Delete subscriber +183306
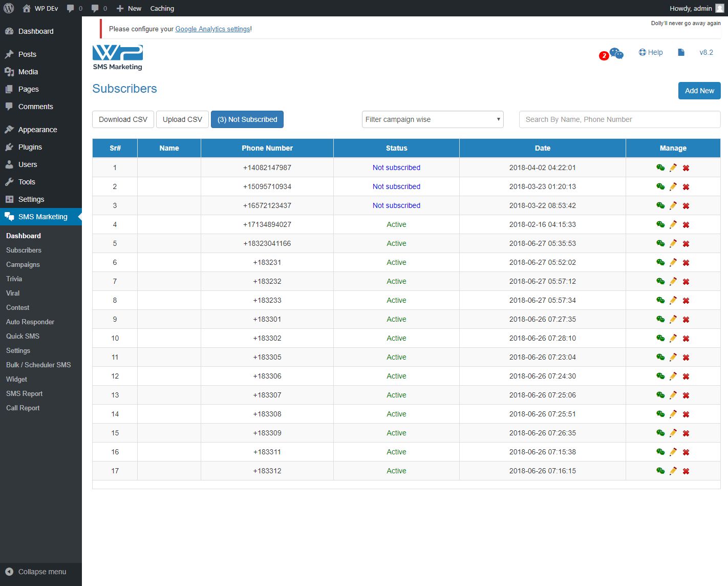Image resolution: width=728 pixels, height=586 pixels. pos(686,376)
